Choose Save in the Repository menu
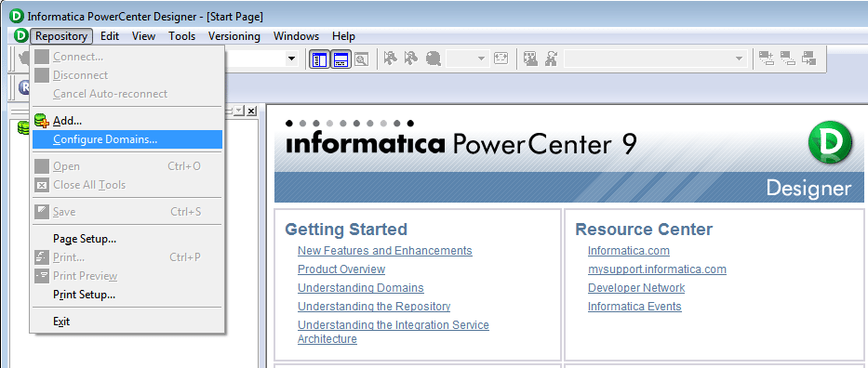 [x=127, y=212]
